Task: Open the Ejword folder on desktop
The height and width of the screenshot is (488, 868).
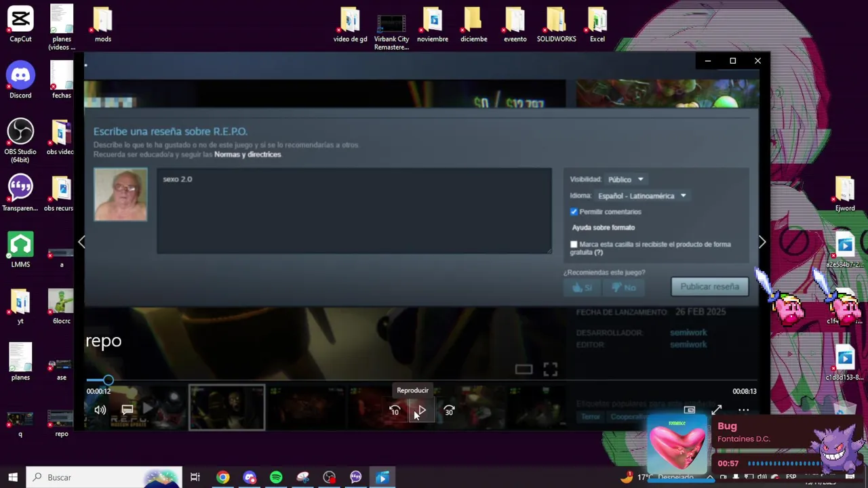Action: (845, 194)
